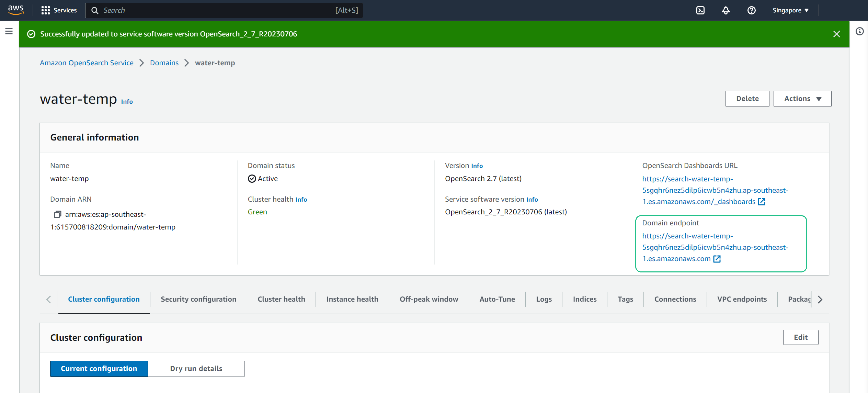Image resolution: width=868 pixels, height=393 pixels.
Task: Click external link icon after Domain endpoint
Action: (717, 259)
